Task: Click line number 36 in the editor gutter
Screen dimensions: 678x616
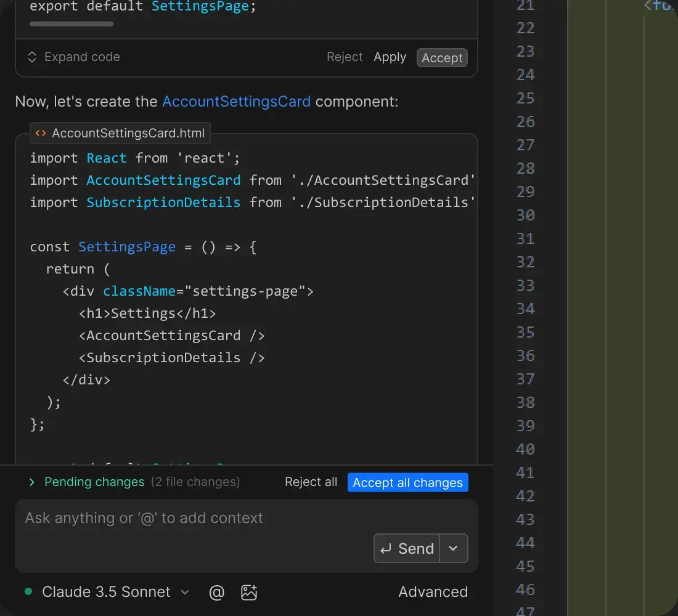Action: tap(525, 356)
